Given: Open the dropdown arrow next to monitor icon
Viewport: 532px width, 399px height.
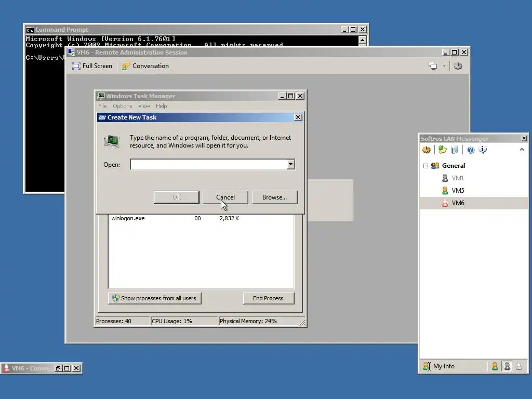Looking at the screenshot, I should click(x=444, y=66).
